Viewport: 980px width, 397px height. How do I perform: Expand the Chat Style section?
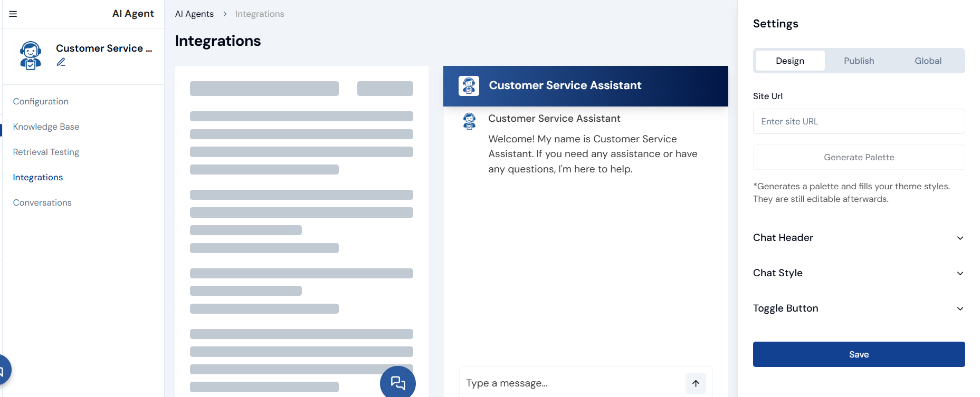coord(859,273)
